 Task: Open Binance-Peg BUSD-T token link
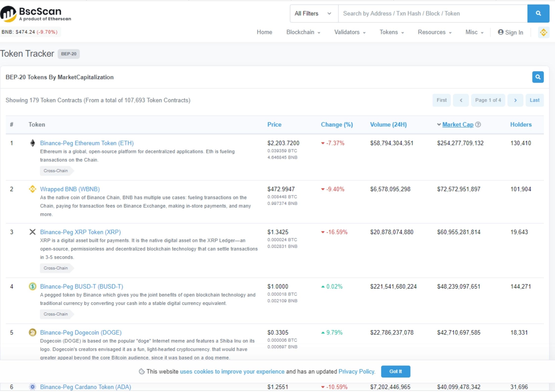click(82, 286)
